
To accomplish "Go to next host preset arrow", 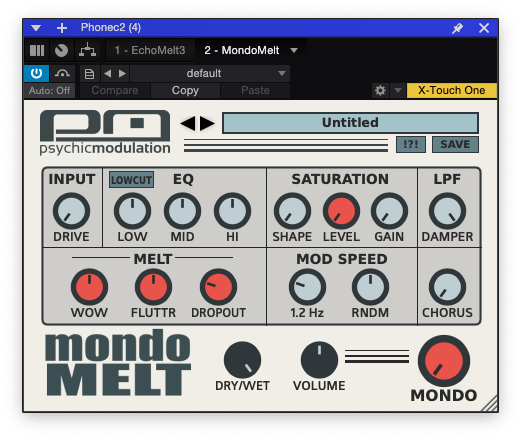I will (x=122, y=73).
